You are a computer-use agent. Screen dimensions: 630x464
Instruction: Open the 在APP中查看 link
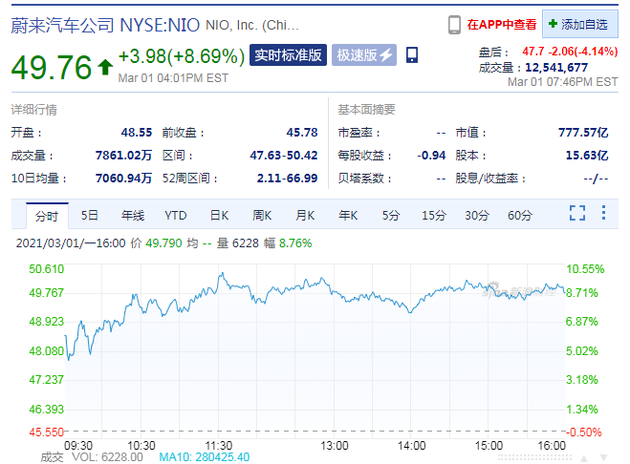click(501, 25)
